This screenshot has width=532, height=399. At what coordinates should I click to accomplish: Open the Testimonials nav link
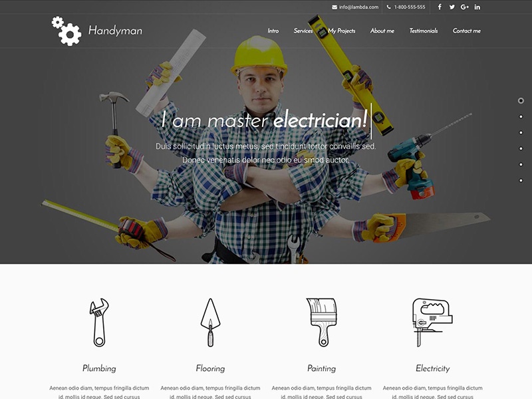click(424, 31)
